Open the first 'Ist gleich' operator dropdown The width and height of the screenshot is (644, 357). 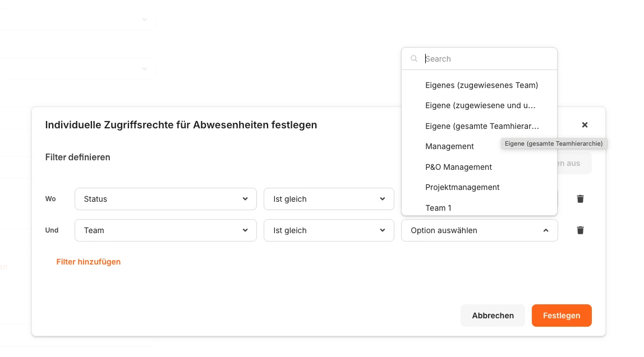(329, 199)
